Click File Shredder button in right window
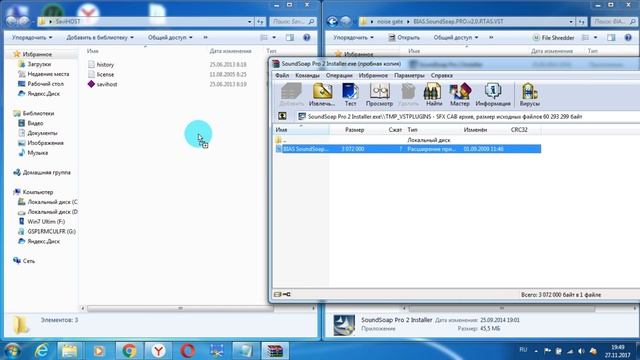Screen dimensions: 640x360 point(553,38)
